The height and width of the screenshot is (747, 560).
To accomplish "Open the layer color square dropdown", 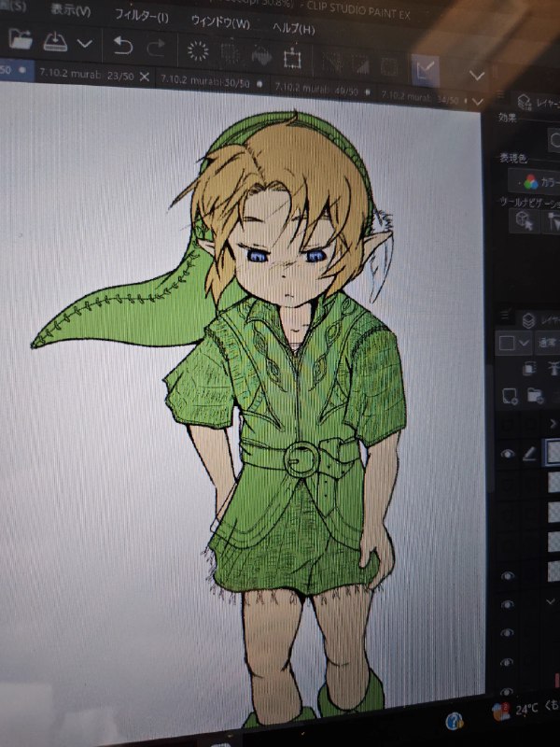I will 513,343.
